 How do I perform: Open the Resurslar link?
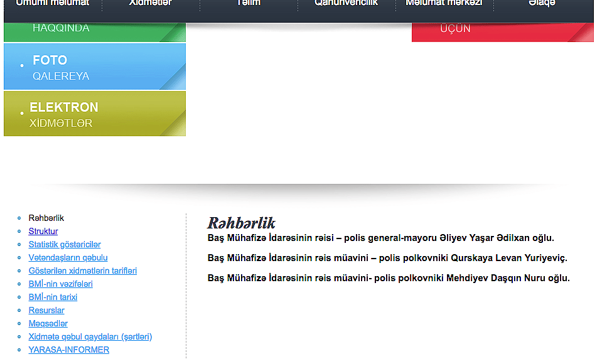click(x=46, y=311)
